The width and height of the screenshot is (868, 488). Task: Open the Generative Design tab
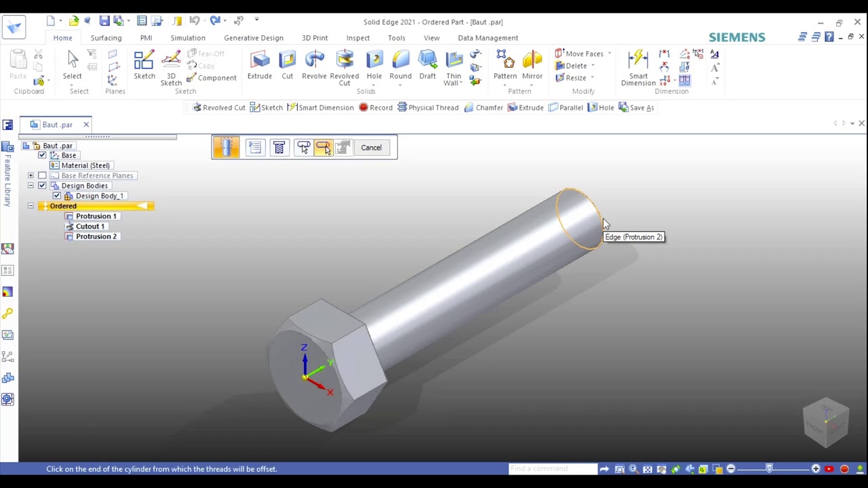[x=254, y=38]
